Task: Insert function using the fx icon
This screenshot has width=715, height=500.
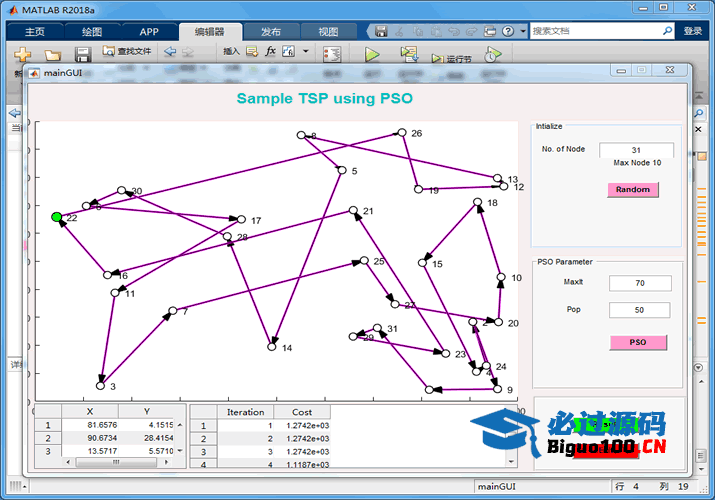Action: pyautogui.click(x=270, y=51)
